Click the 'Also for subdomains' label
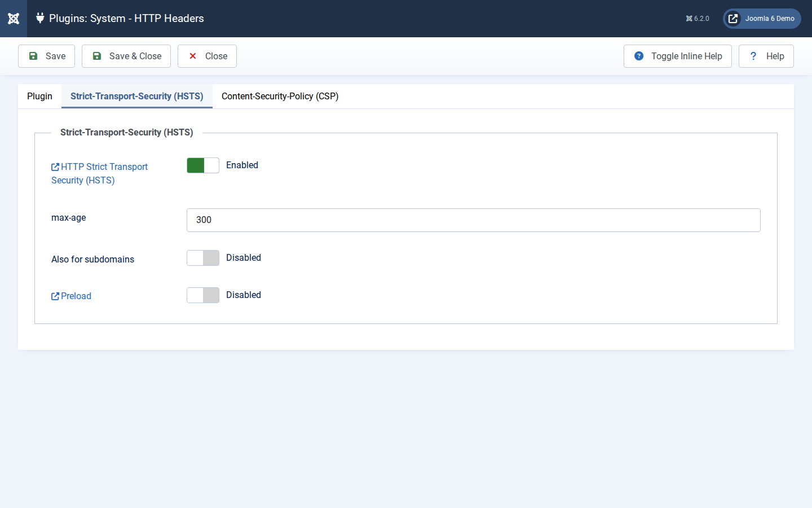 [x=92, y=259]
